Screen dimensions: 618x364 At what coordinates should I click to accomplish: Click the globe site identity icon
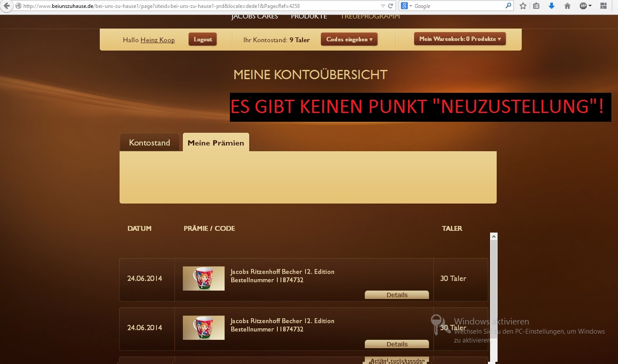point(18,6)
